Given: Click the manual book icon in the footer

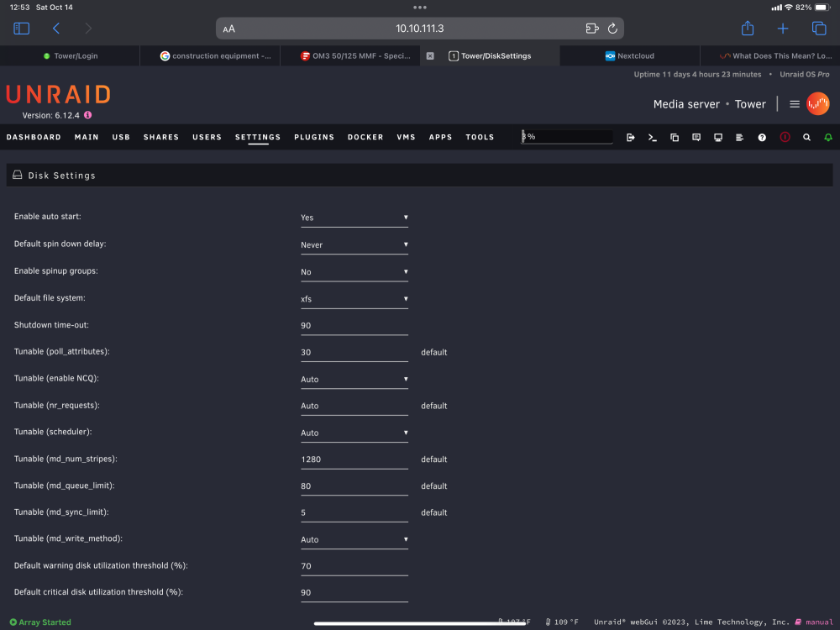Looking at the screenshot, I should tap(798, 622).
